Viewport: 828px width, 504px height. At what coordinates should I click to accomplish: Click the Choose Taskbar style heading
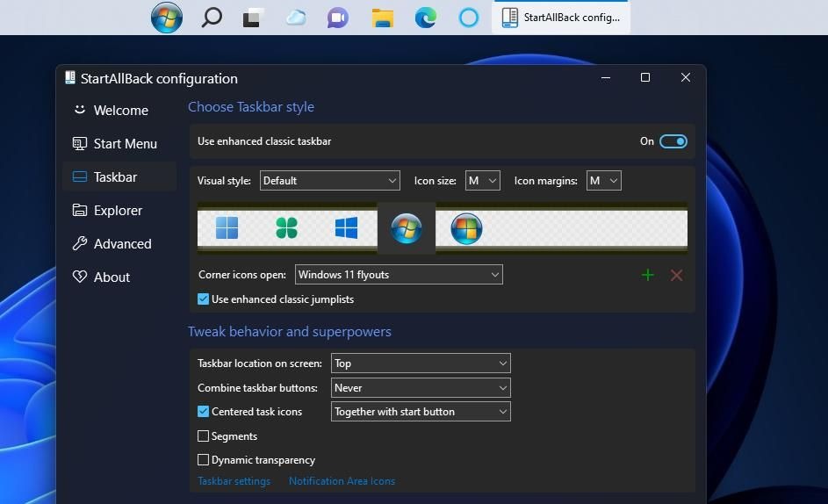pos(251,107)
